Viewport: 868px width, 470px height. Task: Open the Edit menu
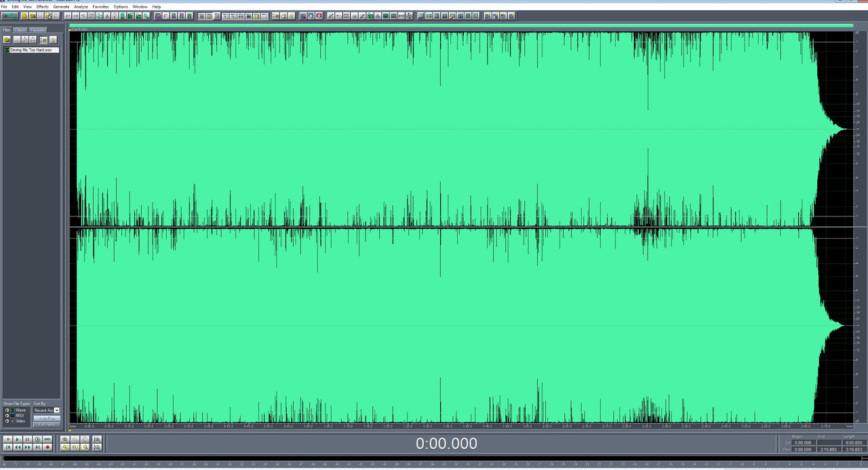tap(15, 7)
